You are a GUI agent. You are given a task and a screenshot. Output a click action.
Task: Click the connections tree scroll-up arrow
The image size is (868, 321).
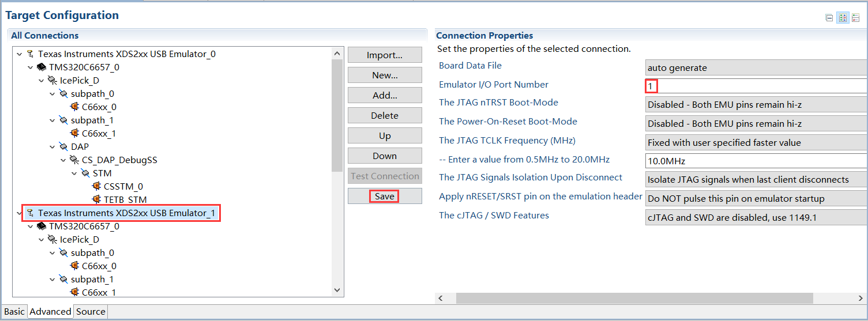coord(338,53)
